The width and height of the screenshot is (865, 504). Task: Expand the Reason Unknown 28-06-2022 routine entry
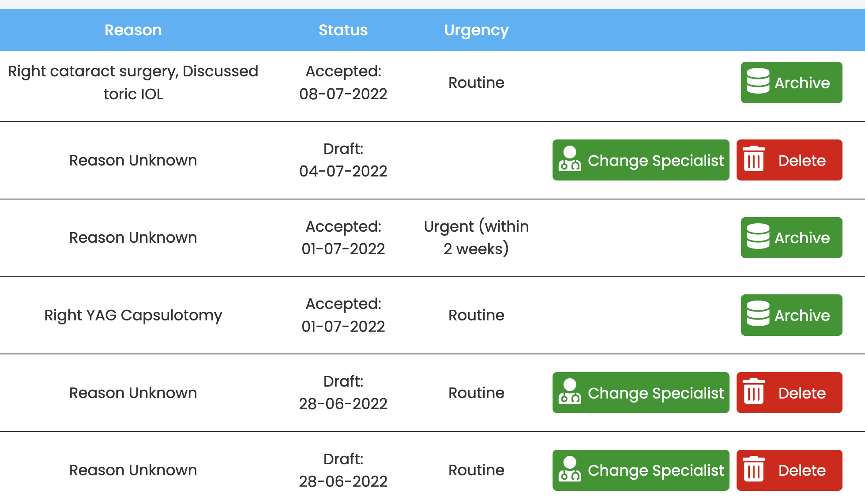pos(134,392)
